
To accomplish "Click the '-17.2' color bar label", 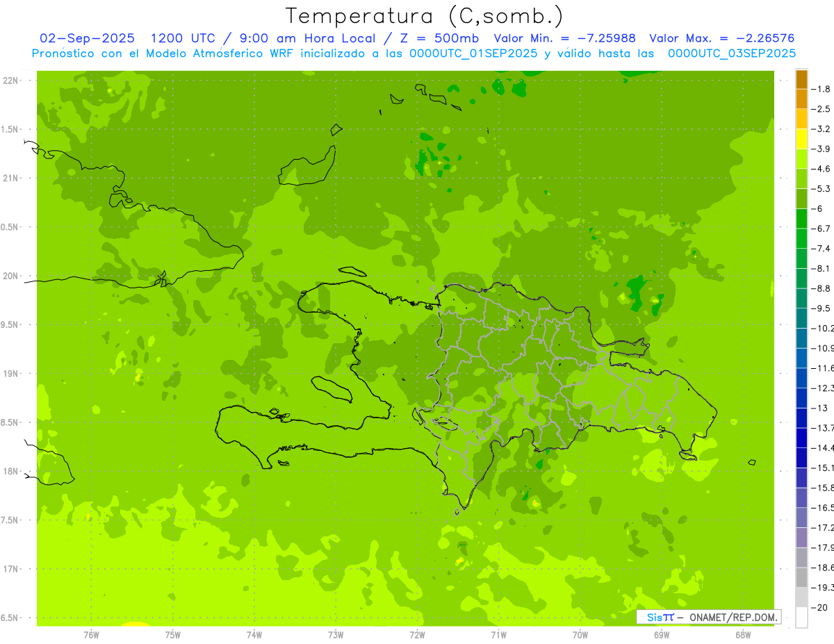I will pyautogui.click(x=822, y=528).
